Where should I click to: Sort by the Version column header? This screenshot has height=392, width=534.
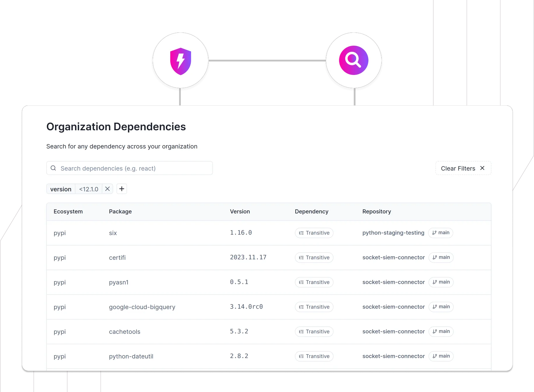(x=240, y=211)
